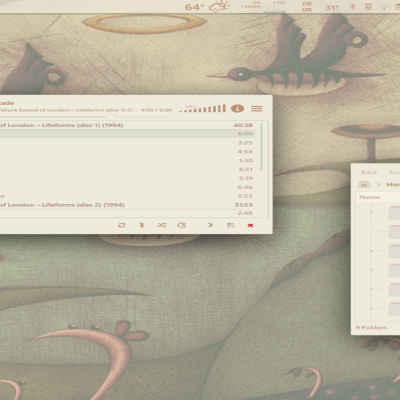
Task: Click the seek bar under the track title
Action: (85, 117)
